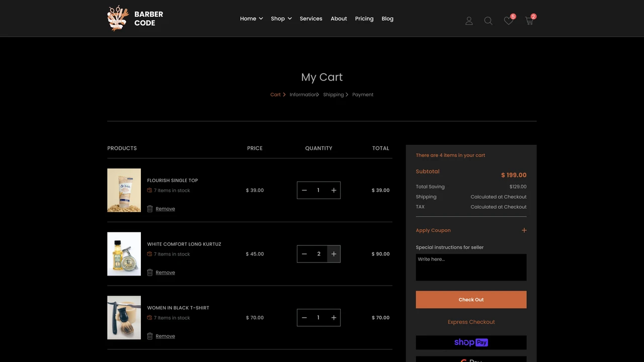Click stock box icon under White Comfort Long Kurtuz
Screen dimensions: 644x362
(149, 254)
